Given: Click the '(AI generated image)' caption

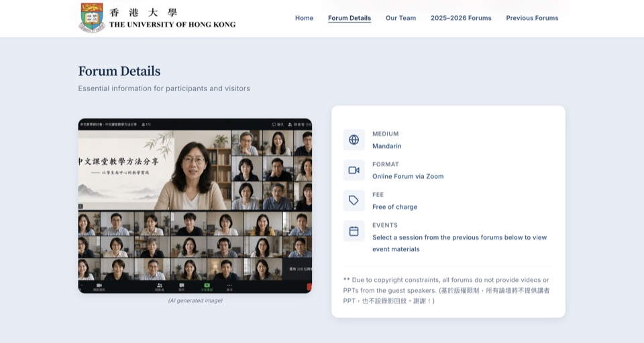Looking at the screenshot, I should (195, 300).
